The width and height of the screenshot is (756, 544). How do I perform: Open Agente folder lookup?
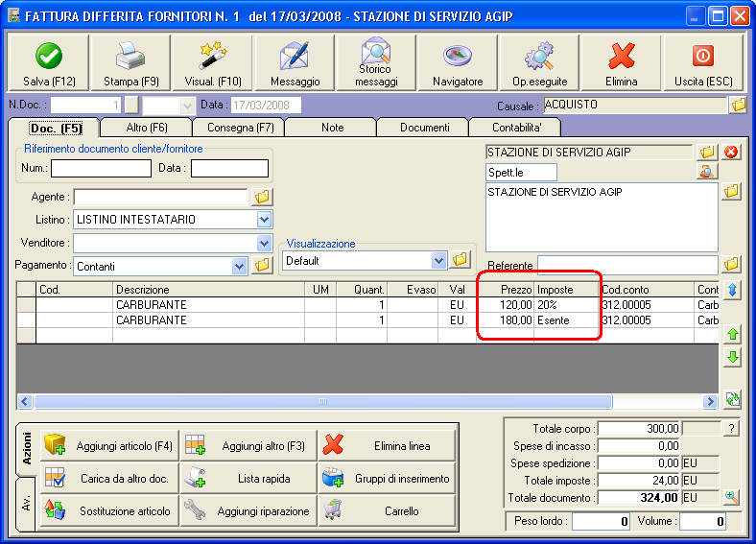tap(262, 197)
